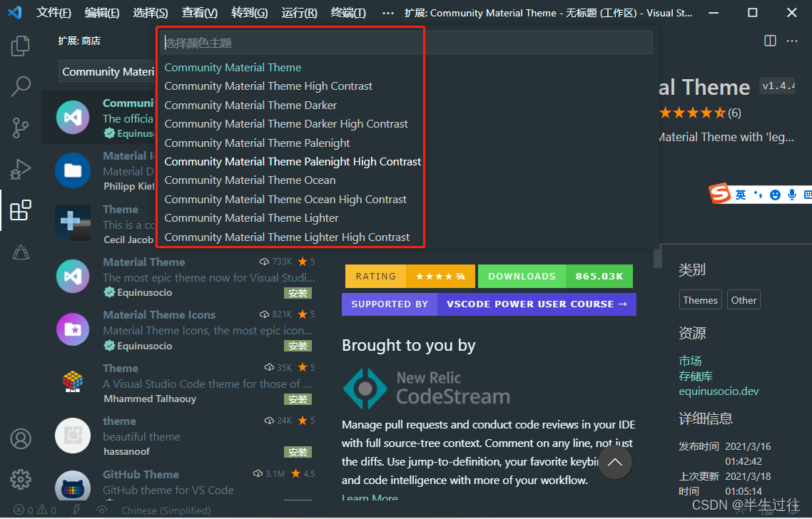
Task: Click the Sogou microphone voice input icon
Action: pos(791,195)
